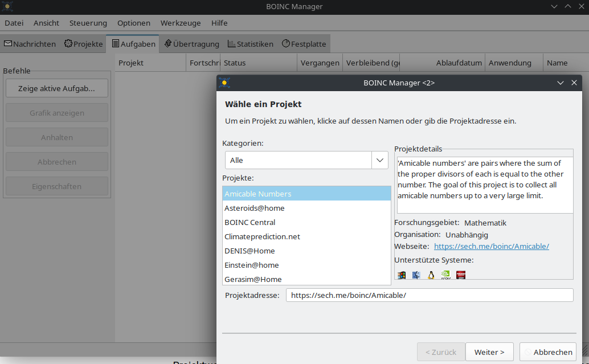Open the Nachrichten tab with the envelope icon
The height and width of the screenshot is (364, 589).
[x=30, y=44]
